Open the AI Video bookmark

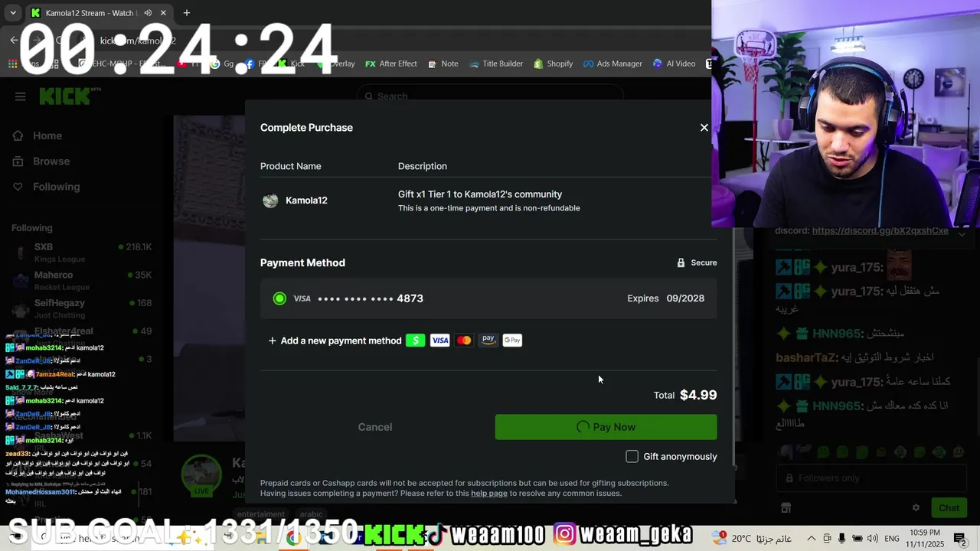coord(674,64)
